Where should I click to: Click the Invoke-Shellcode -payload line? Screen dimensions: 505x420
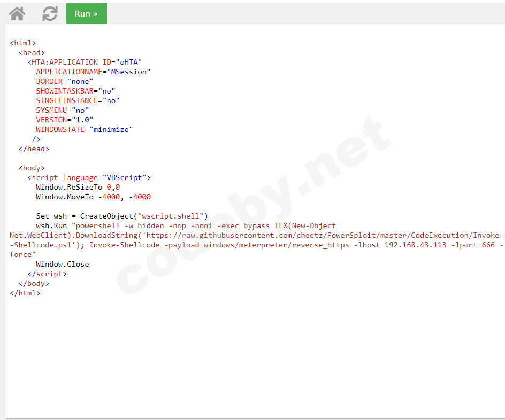[256, 245]
